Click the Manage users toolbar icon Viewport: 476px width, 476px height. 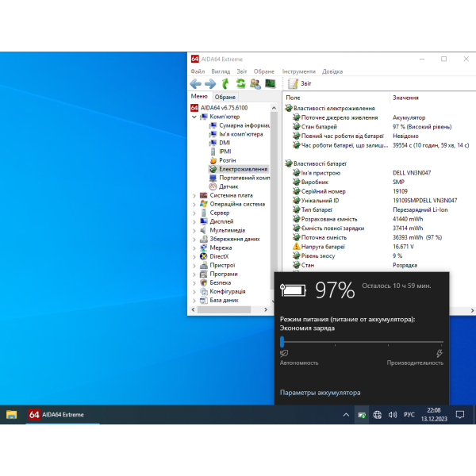click(x=255, y=83)
